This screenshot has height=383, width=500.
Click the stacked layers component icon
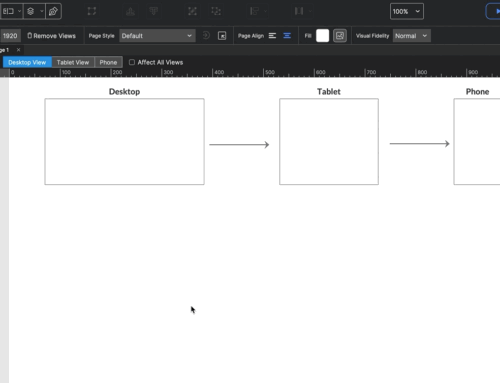(31, 11)
